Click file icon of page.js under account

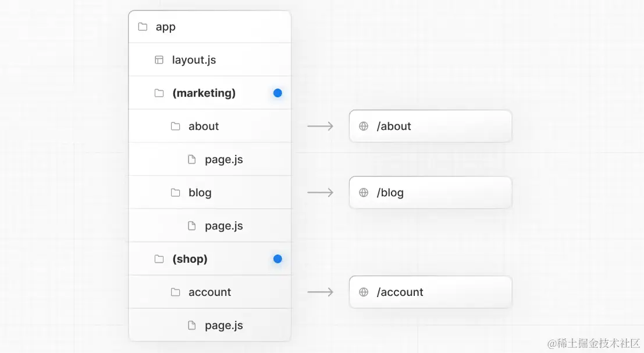192,326
